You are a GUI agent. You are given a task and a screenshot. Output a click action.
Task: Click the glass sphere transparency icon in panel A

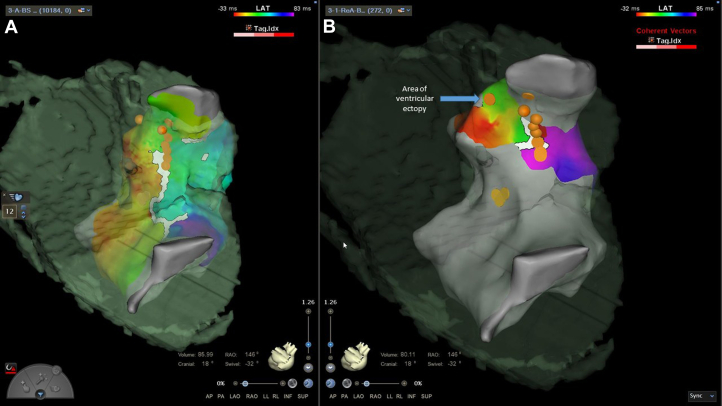[x=292, y=383]
